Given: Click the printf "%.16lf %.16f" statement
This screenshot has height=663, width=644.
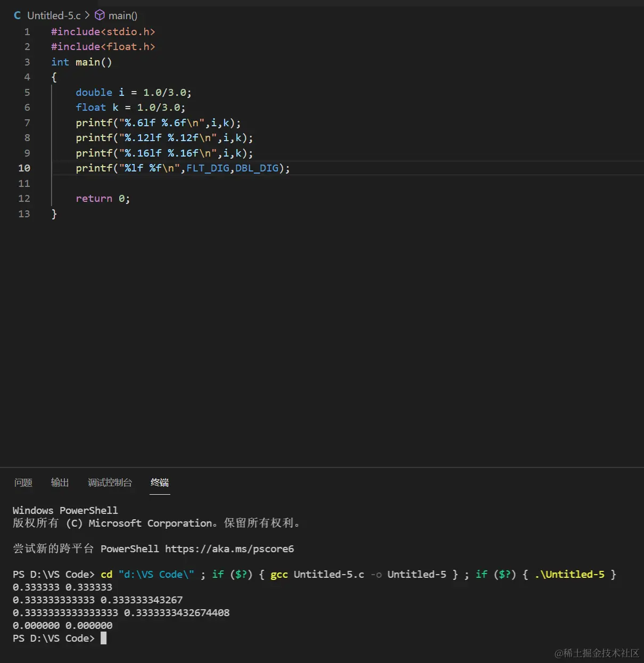Looking at the screenshot, I should (x=164, y=153).
